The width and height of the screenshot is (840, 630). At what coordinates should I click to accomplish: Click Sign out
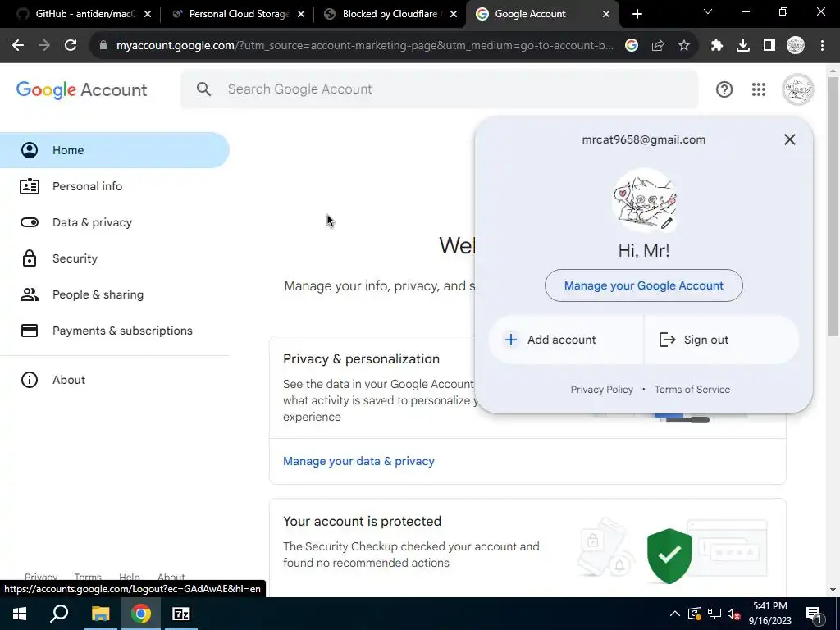click(722, 340)
